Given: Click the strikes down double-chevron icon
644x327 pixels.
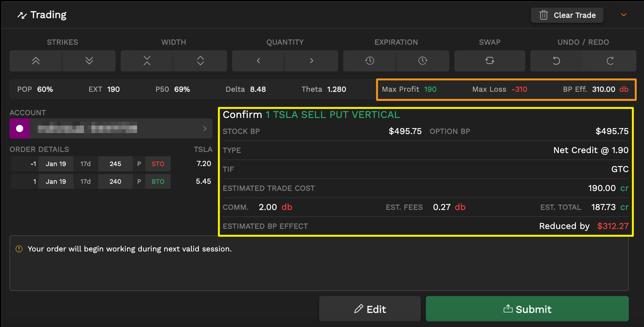Looking at the screenshot, I should click(x=89, y=61).
